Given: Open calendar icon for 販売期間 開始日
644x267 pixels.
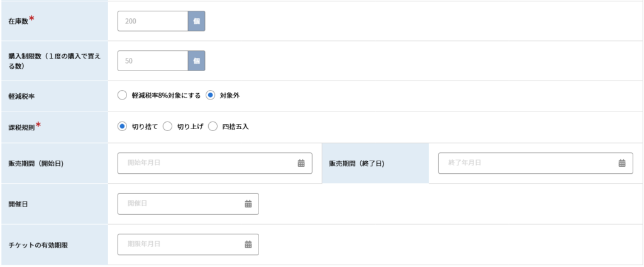Looking at the screenshot, I should click(301, 163).
